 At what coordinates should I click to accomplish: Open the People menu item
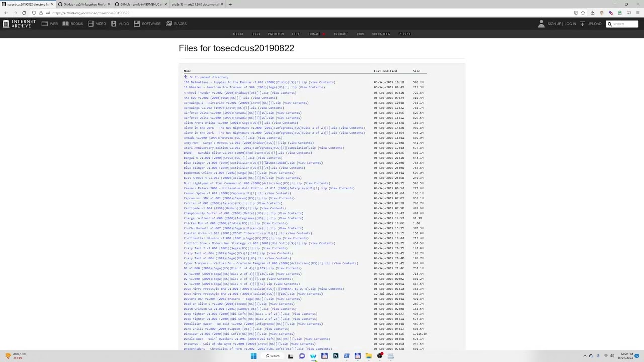pos(405,34)
